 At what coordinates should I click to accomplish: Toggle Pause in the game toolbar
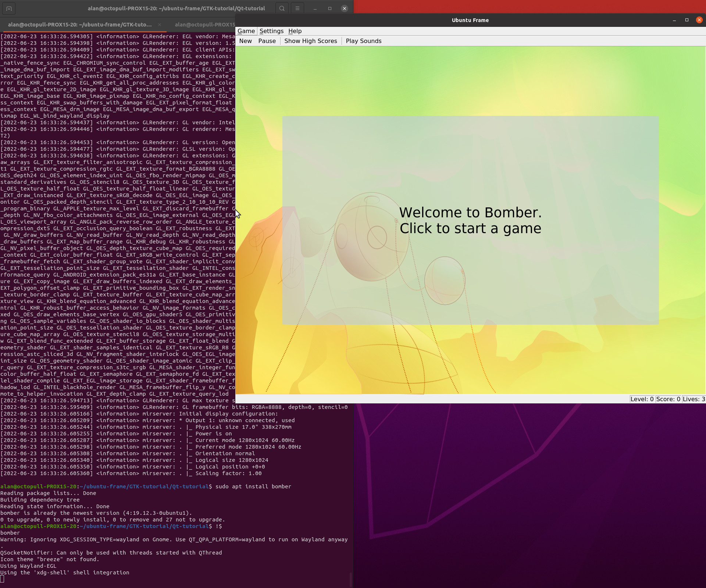coord(267,41)
